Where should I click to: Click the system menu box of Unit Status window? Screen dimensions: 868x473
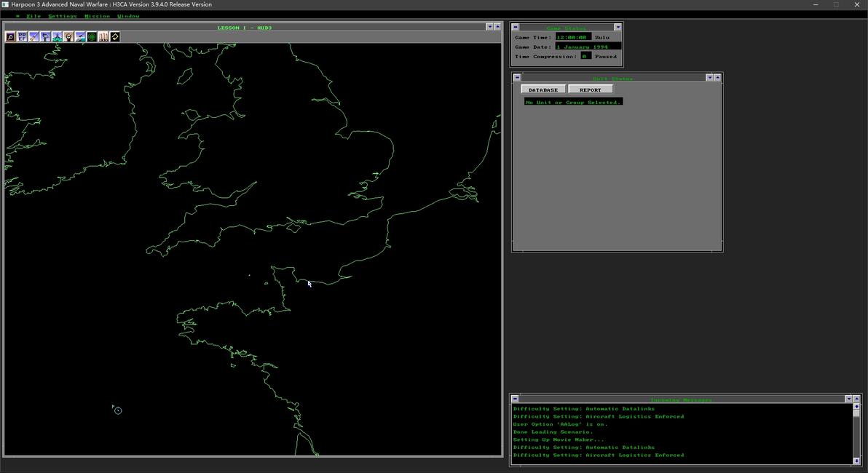517,78
